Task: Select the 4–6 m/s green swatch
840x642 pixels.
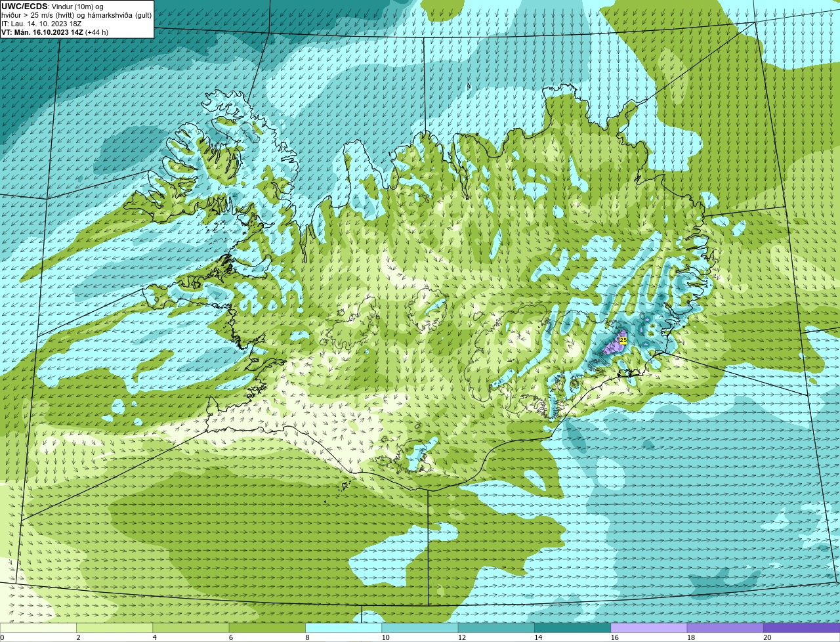Action: point(191,628)
